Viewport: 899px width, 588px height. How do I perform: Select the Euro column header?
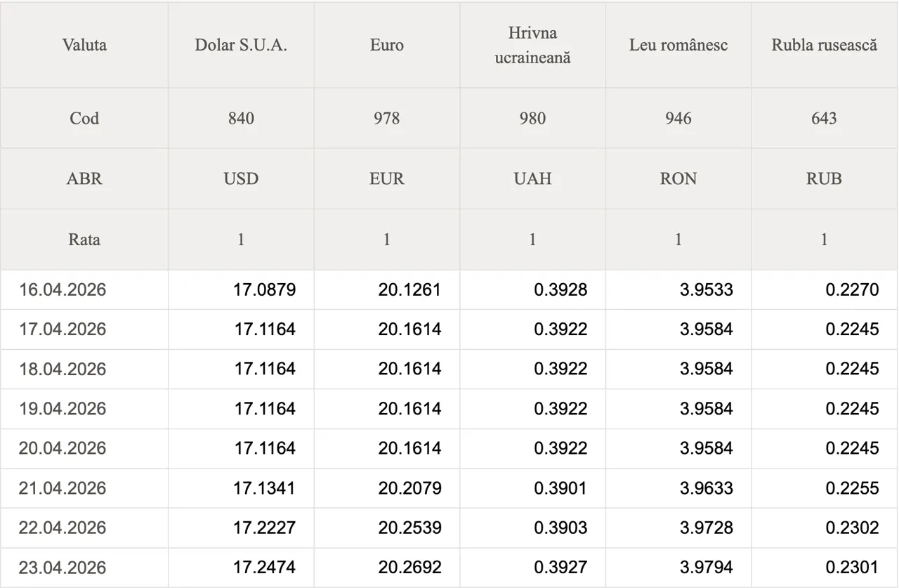pos(386,46)
